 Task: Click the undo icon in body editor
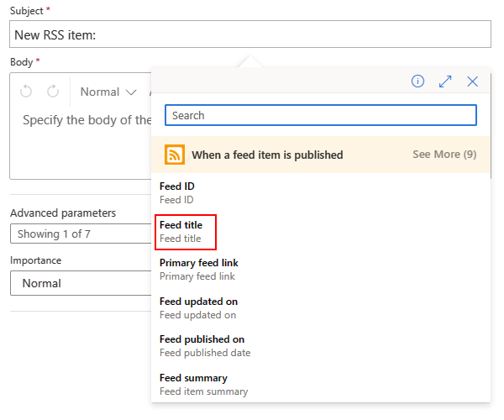pos(26,92)
